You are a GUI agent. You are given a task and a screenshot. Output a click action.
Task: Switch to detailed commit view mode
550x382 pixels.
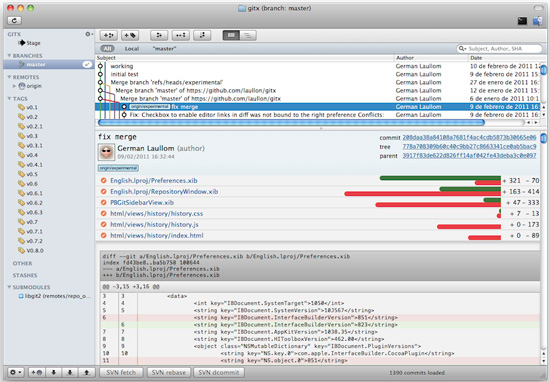(x=231, y=35)
